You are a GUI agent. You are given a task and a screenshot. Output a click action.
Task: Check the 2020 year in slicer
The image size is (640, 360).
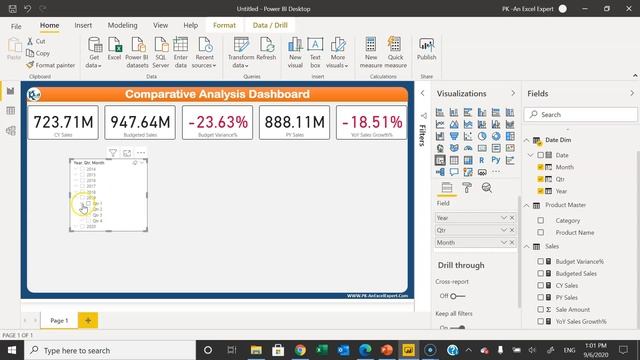82,226
